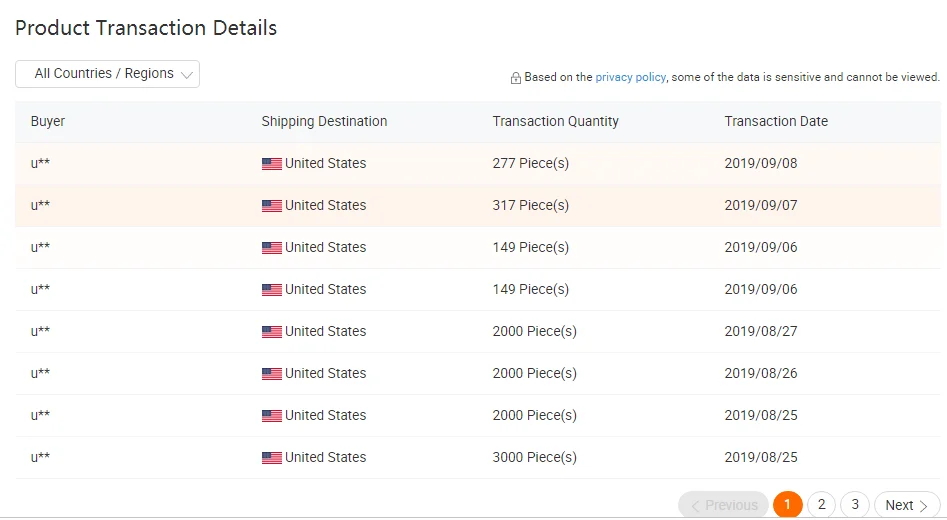Viewport: 947px width, 520px height.
Task: Click US flag in 2019/08/27 row
Action: pos(272,332)
